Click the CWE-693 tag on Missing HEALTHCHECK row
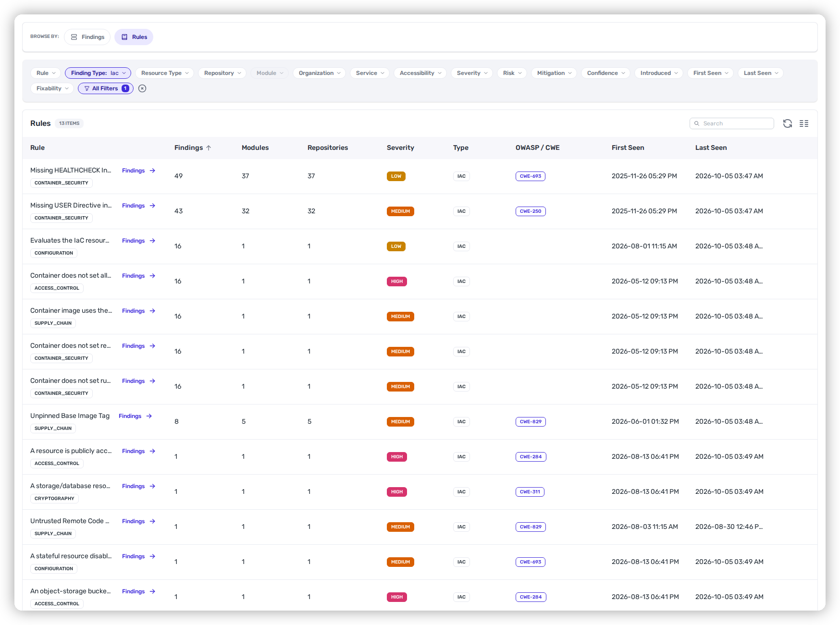This screenshot has width=840, height=625. pos(531,176)
